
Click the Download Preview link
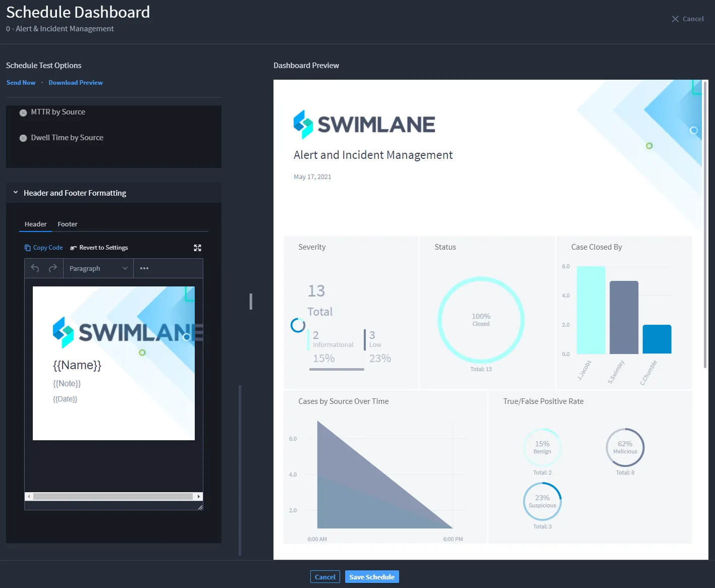coord(76,83)
